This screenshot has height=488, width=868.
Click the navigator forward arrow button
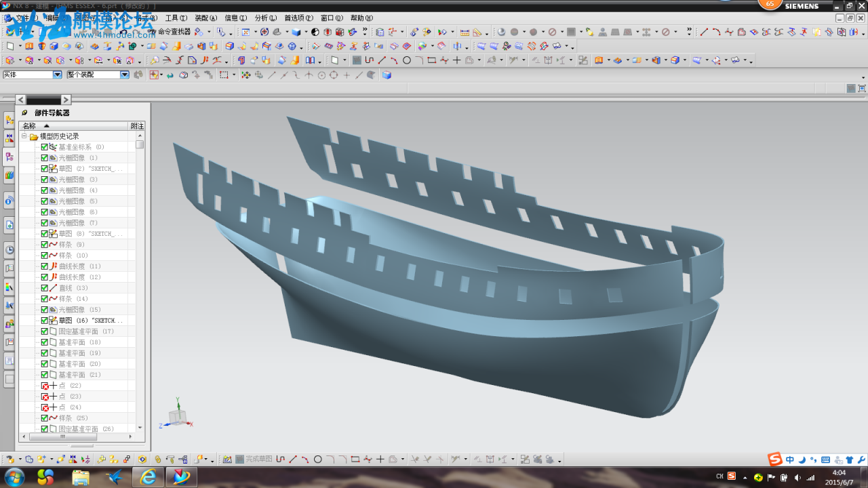pos(66,100)
